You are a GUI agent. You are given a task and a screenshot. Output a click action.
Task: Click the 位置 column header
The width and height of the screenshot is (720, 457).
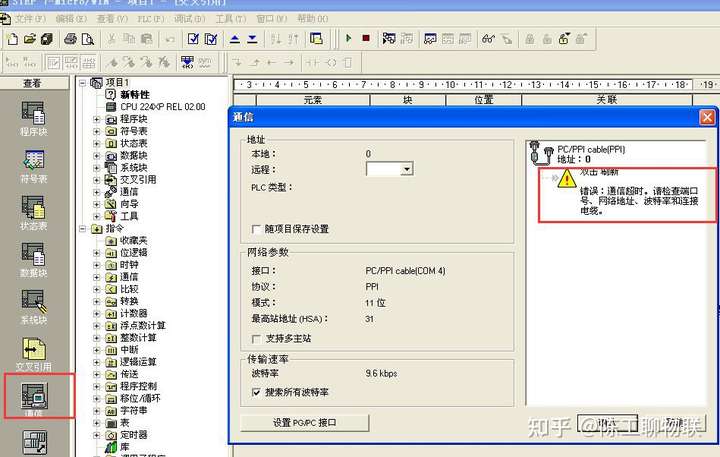pyautogui.click(x=484, y=100)
